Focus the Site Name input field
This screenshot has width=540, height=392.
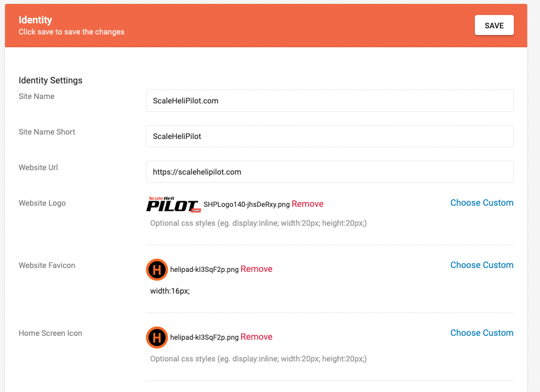coord(329,101)
